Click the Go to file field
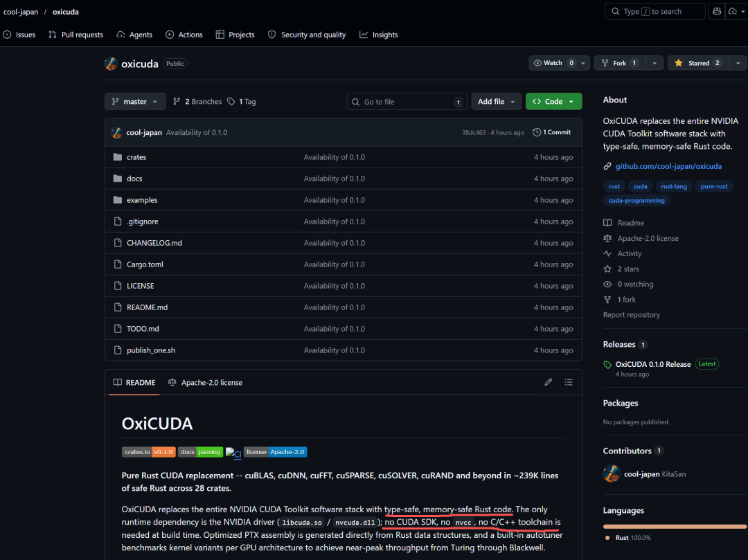The width and height of the screenshot is (748, 560). (407, 102)
